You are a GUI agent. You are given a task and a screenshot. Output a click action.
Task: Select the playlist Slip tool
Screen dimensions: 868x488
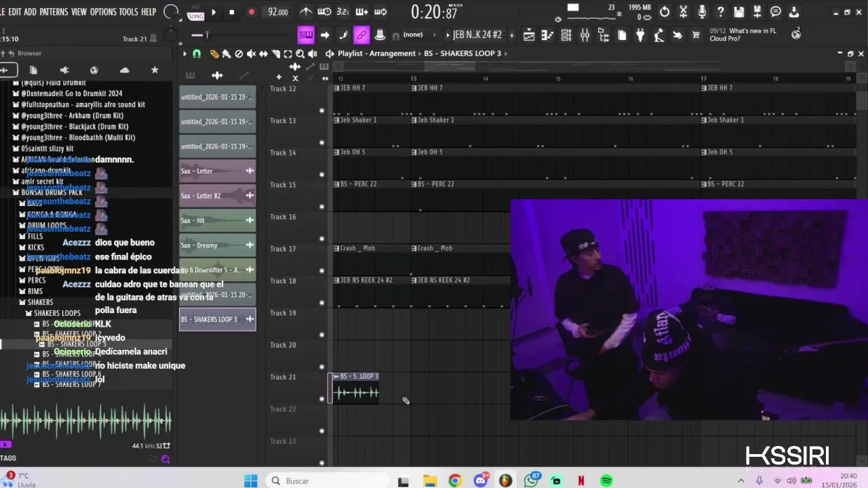263,54
